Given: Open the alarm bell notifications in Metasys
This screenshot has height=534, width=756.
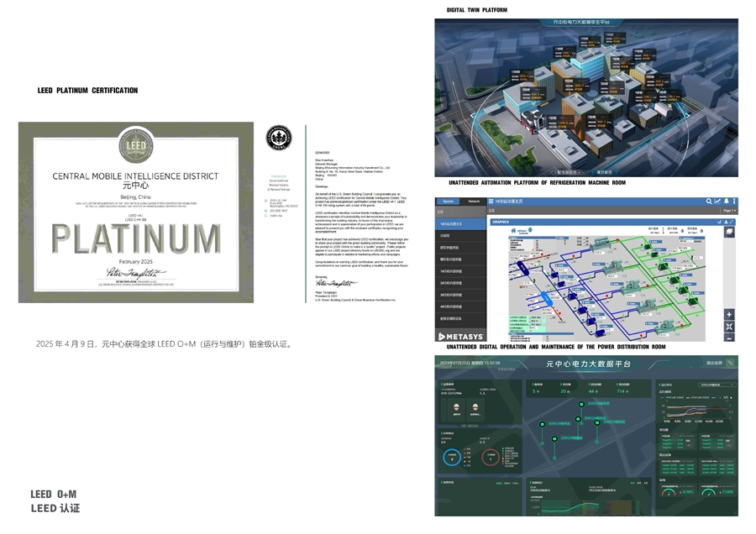Looking at the screenshot, I should [x=726, y=202].
